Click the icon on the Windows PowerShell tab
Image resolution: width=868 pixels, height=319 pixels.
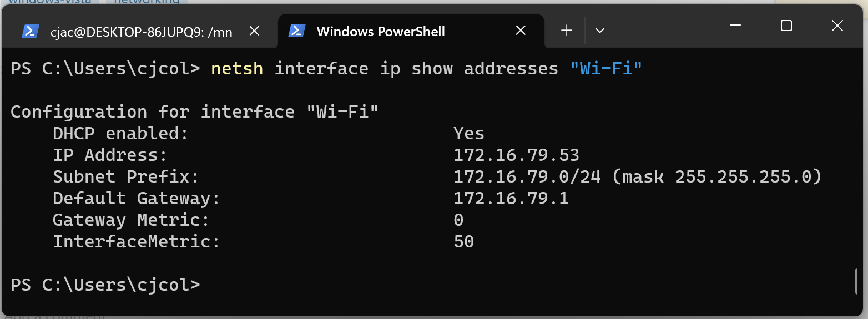tap(297, 31)
